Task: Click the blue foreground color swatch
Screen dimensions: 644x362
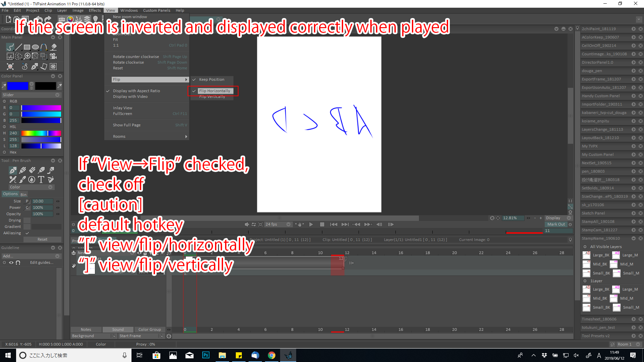Action: click(18, 86)
